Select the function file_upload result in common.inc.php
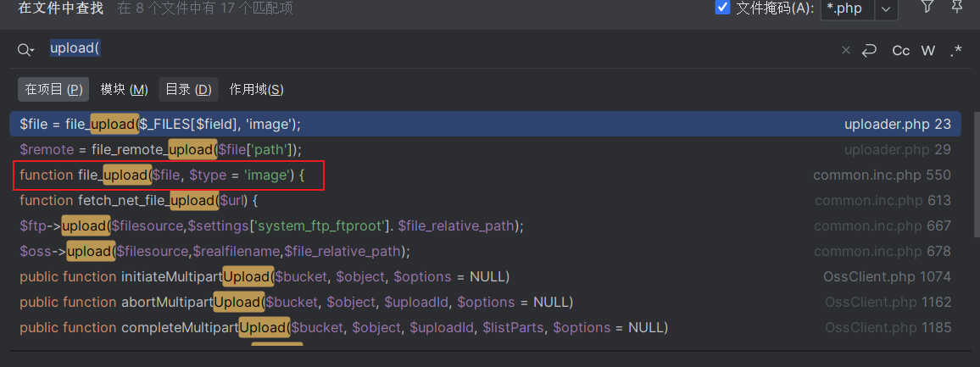The width and height of the screenshot is (980, 367). (485, 175)
